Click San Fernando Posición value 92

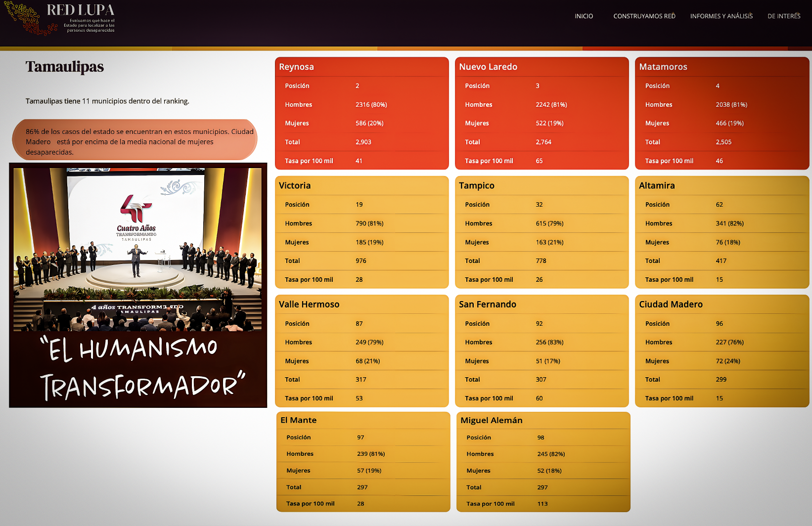click(539, 324)
